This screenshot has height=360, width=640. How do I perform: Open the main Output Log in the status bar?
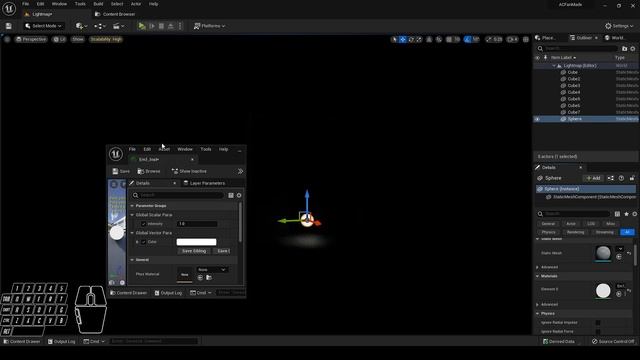pyautogui.click(x=62, y=341)
